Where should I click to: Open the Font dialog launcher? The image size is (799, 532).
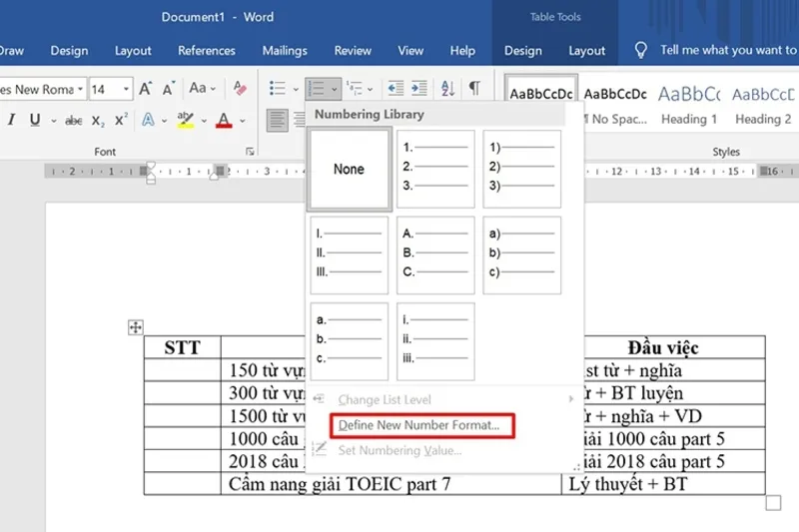249,152
